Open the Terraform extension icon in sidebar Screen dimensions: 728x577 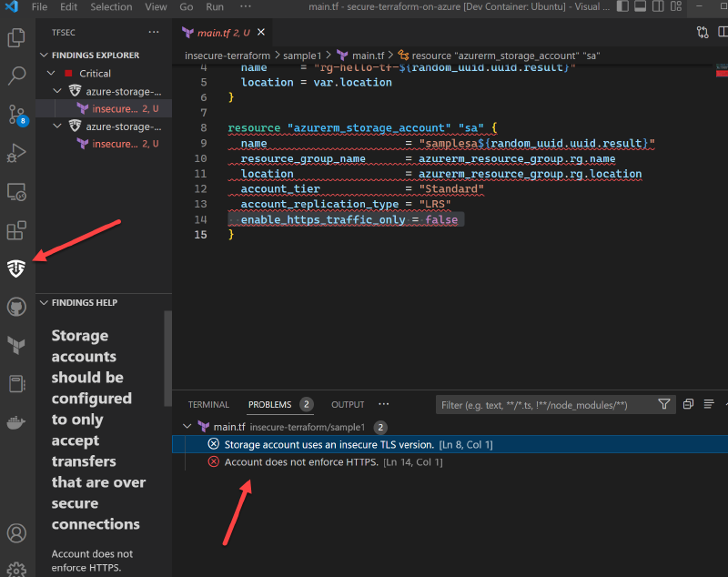point(16,344)
